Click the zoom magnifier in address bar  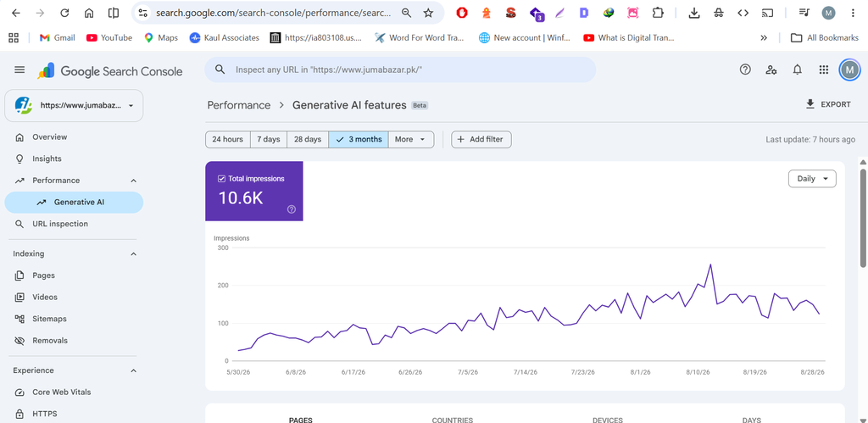click(x=406, y=13)
